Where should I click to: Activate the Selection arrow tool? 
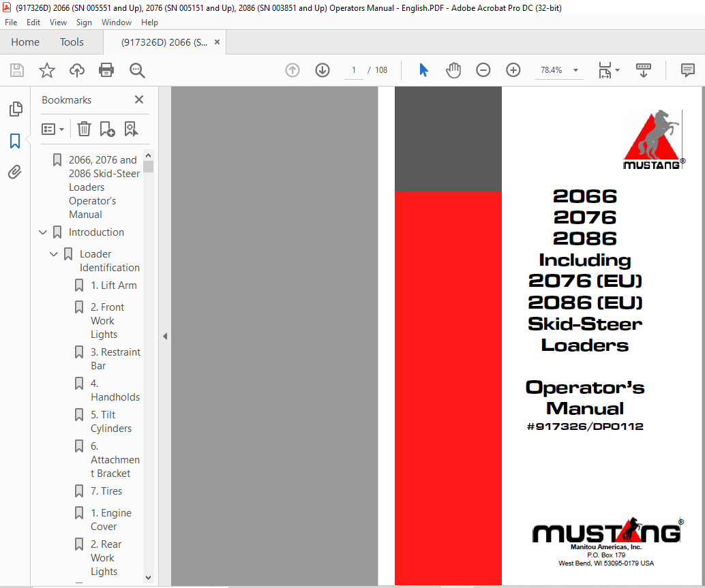423,70
